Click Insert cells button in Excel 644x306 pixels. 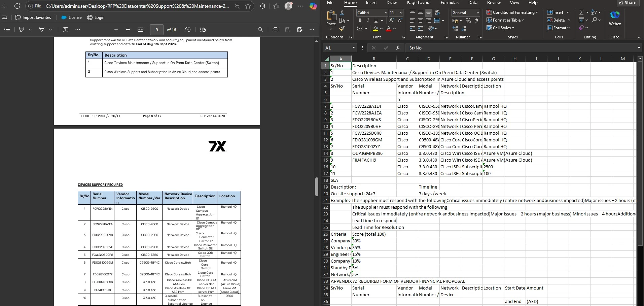(x=555, y=12)
